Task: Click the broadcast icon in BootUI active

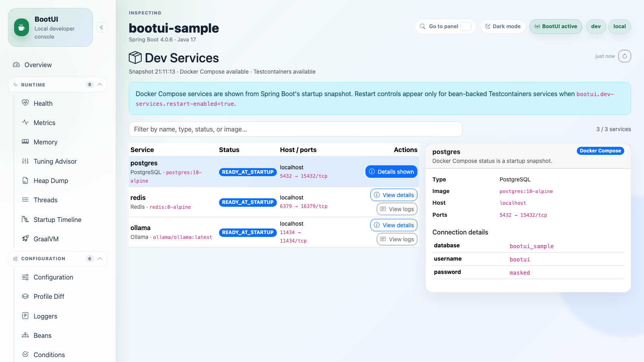Action: pos(537,27)
